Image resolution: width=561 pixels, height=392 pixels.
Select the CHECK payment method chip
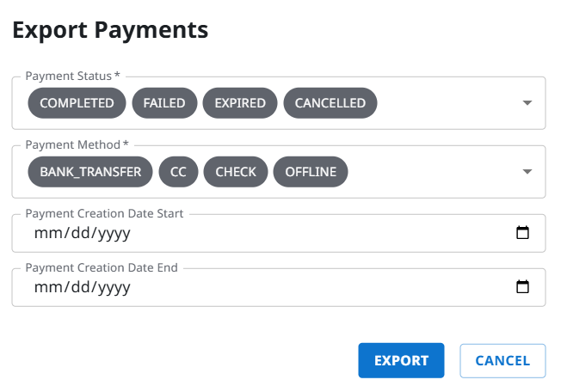pyautogui.click(x=236, y=172)
